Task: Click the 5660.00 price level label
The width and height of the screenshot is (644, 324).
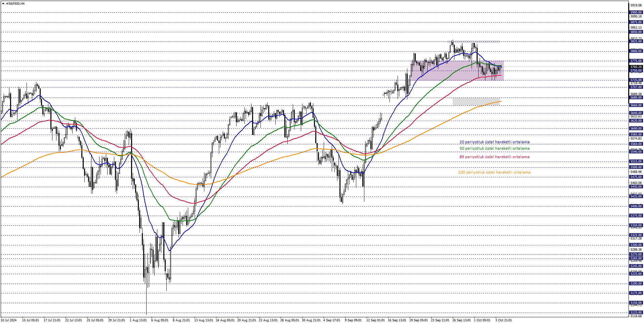Action: click(x=636, y=105)
